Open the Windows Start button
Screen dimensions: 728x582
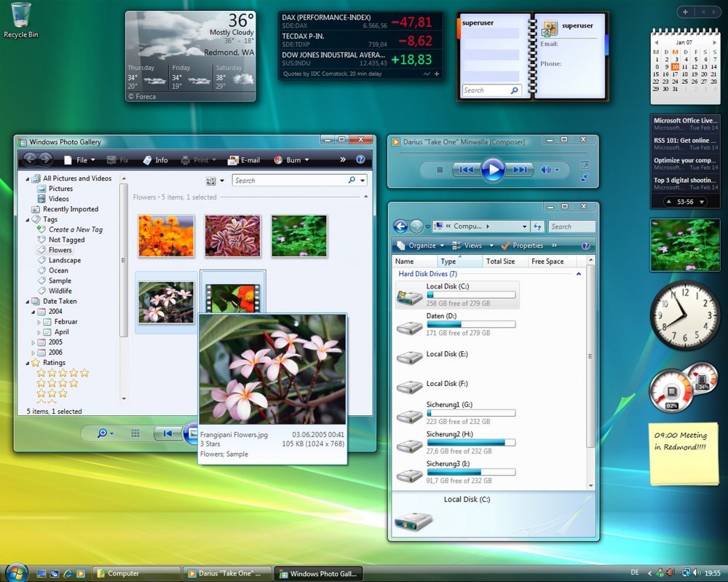(x=16, y=573)
